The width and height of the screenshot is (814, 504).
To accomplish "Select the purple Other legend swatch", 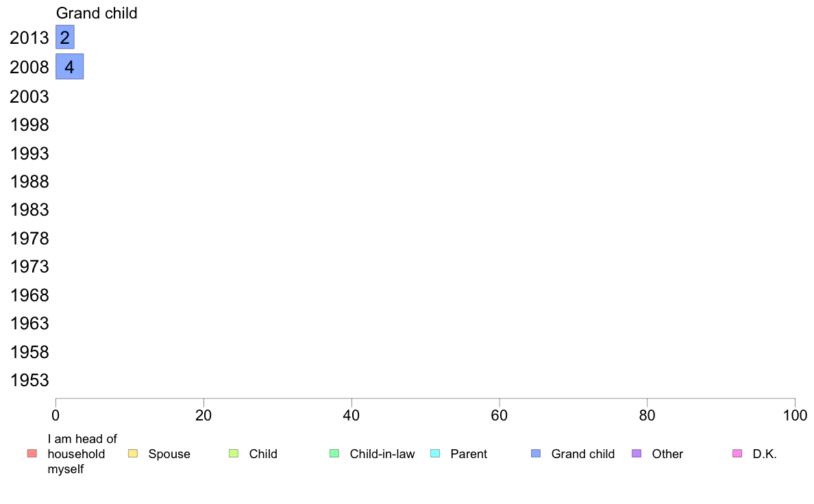I will click(637, 453).
